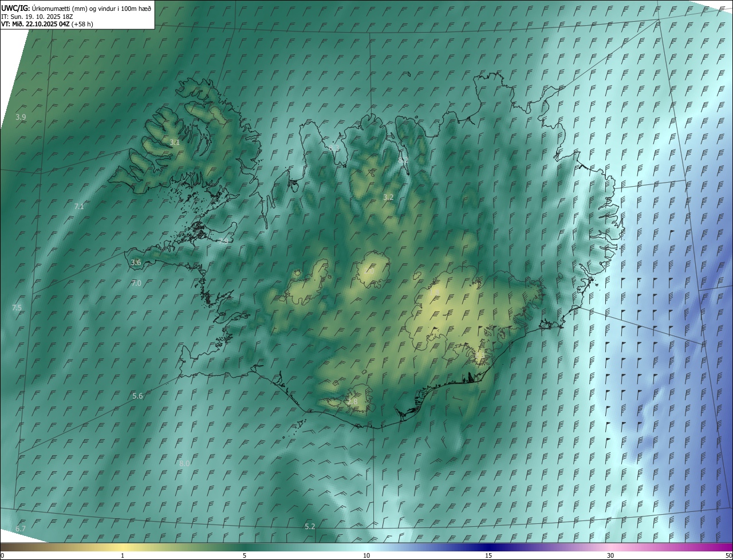
Task: Click the map value label 3.6
Action: click(x=136, y=262)
